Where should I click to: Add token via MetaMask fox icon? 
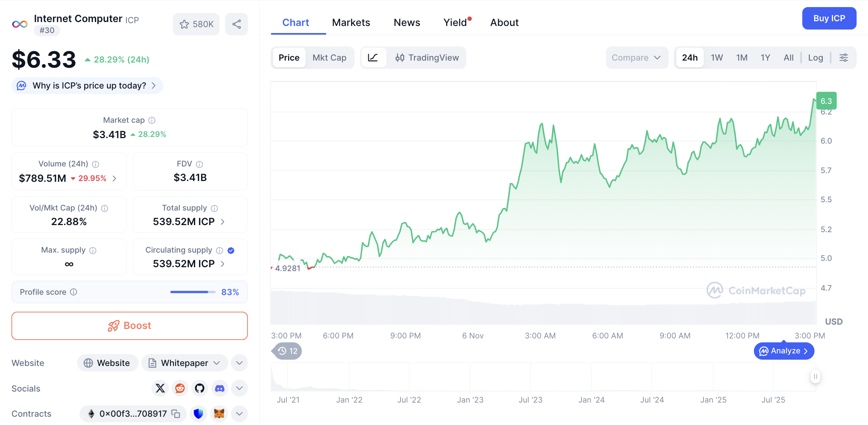click(219, 414)
